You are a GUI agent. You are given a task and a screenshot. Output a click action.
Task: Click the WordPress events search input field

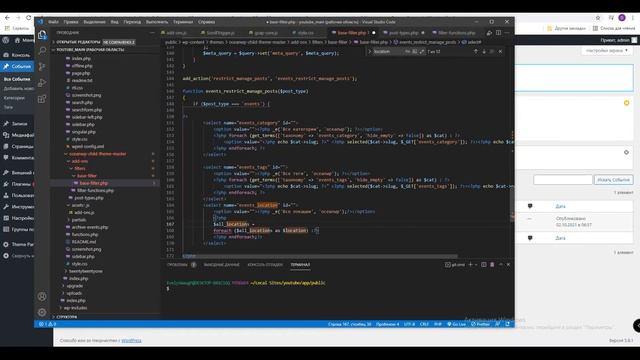[562, 180]
